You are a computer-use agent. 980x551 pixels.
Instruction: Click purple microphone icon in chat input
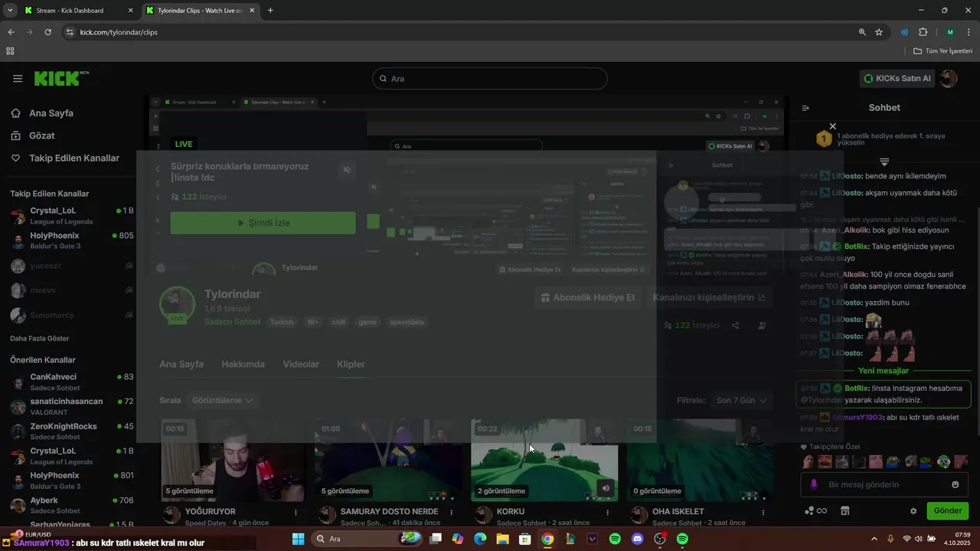pos(814,484)
